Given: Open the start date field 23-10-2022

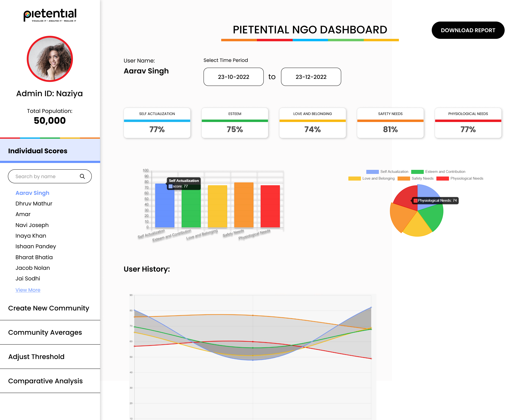Looking at the screenshot, I should [x=233, y=77].
